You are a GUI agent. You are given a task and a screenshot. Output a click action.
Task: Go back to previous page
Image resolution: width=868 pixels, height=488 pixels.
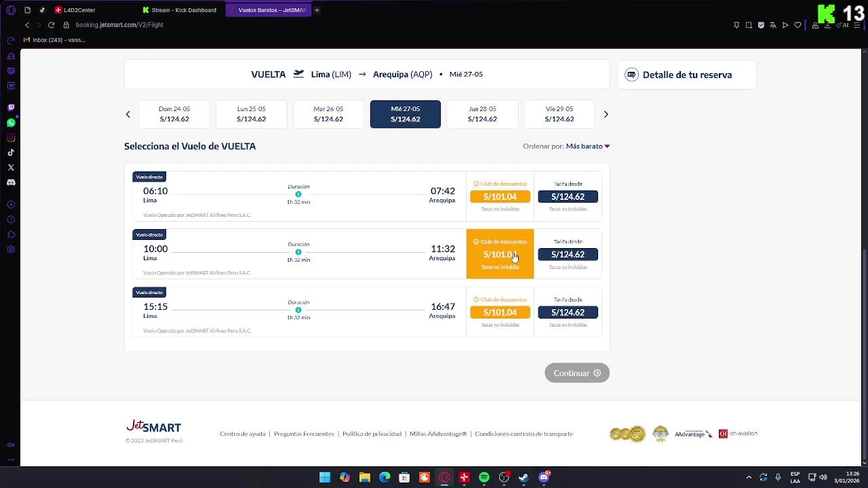coord(27,25)
